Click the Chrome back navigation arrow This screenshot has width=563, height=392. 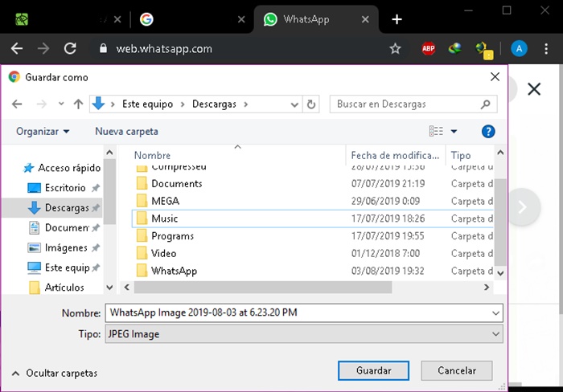[x=17, y=48]
